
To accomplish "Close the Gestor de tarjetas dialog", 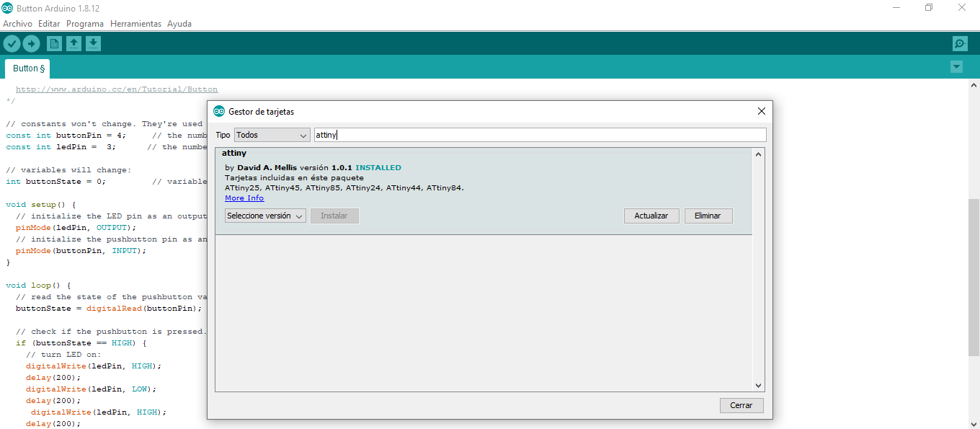I will point(762,112).
